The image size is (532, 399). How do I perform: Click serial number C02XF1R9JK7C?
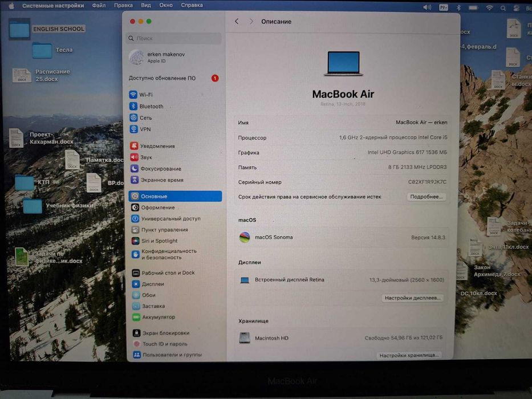[x=427, y=182]
